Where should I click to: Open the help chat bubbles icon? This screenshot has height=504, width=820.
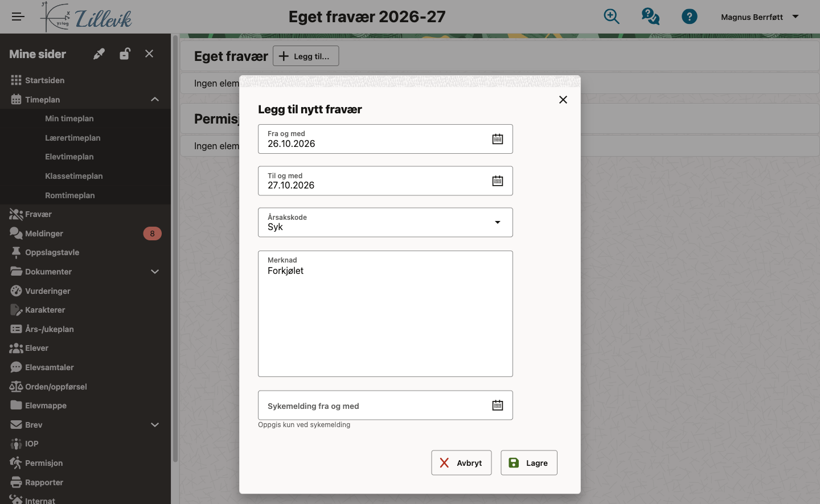tap(650, 17)
